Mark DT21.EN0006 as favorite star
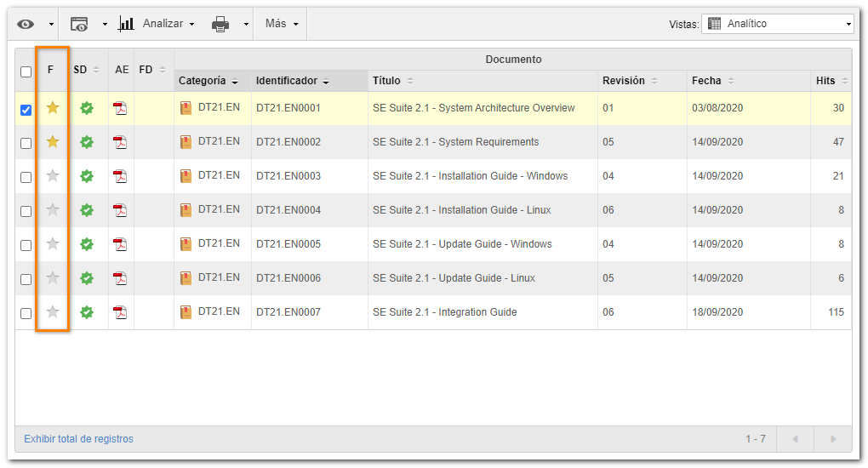 (x=53, y=278)
